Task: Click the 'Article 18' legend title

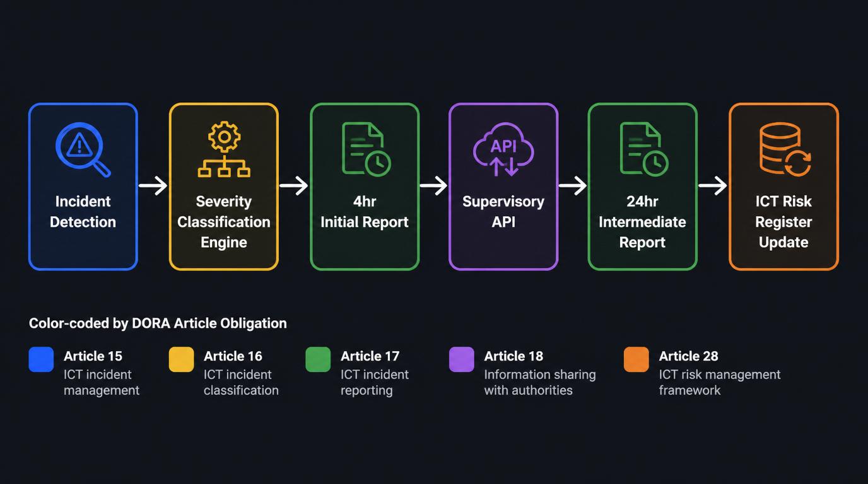Action: coord(513,356)
